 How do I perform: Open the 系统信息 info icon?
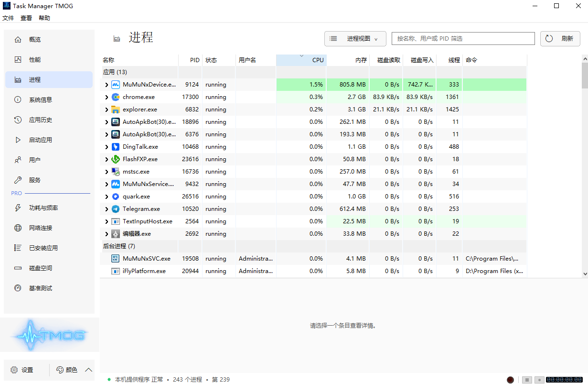(18, 100)
